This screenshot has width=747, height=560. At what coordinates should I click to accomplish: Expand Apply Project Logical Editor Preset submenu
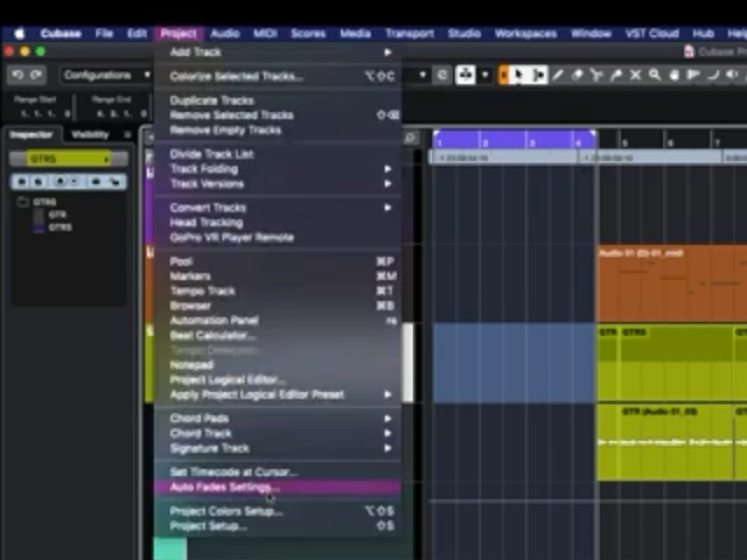[x=278, y=395]
